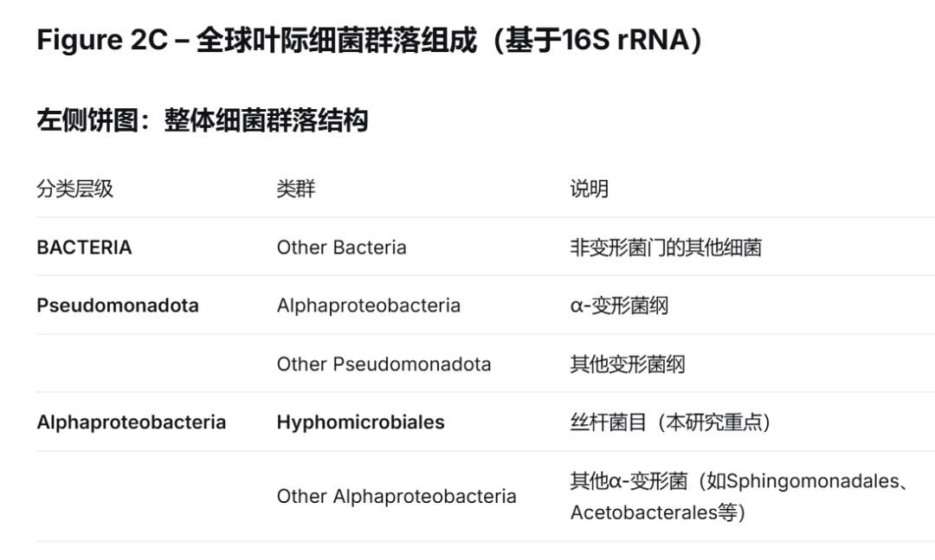Click the bold Alphaproteobacteria row label
Screen dimensions: 935x560
coord(132,422)
